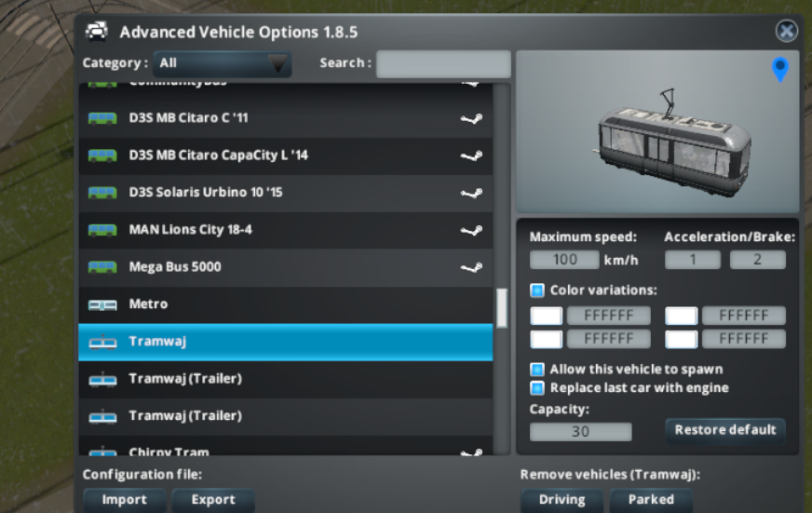Viewport: 812px width, 513px height.
Task: Click the blue location pin in the vehicle preview
Action: tap(780, 70)
